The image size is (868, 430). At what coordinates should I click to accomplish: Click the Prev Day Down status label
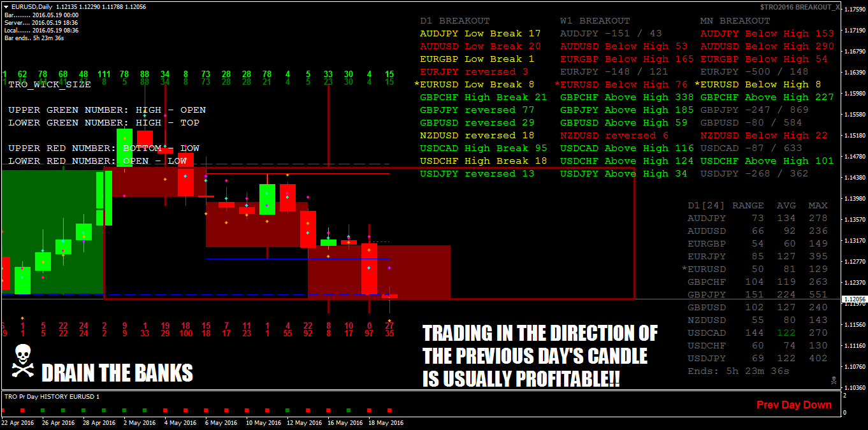pyautogui.click(x=794, y=405)
